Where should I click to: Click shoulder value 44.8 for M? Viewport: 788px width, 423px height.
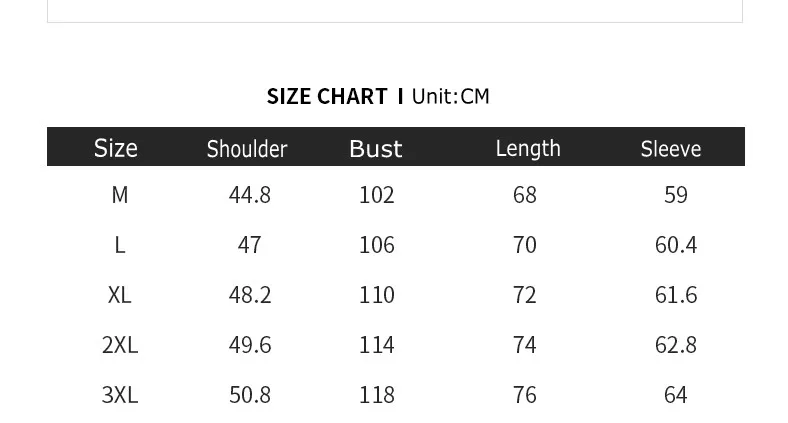[x=250, y=195]
